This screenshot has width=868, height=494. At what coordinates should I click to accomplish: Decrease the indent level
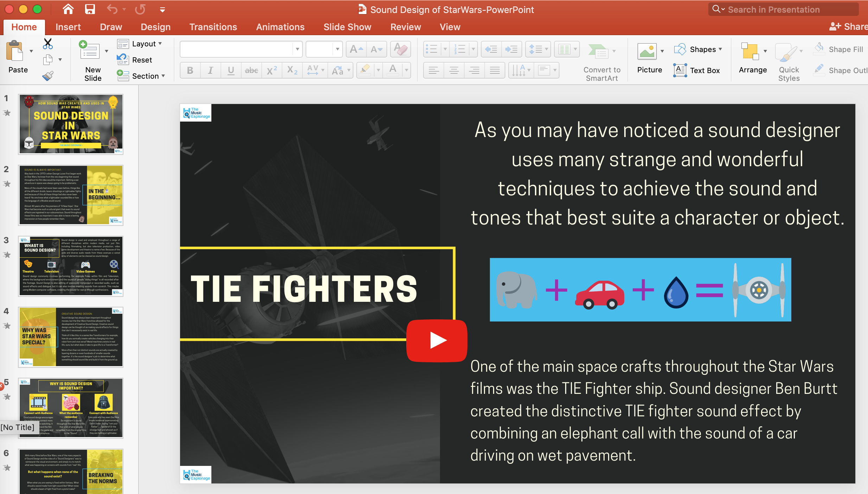pos(491,49)
